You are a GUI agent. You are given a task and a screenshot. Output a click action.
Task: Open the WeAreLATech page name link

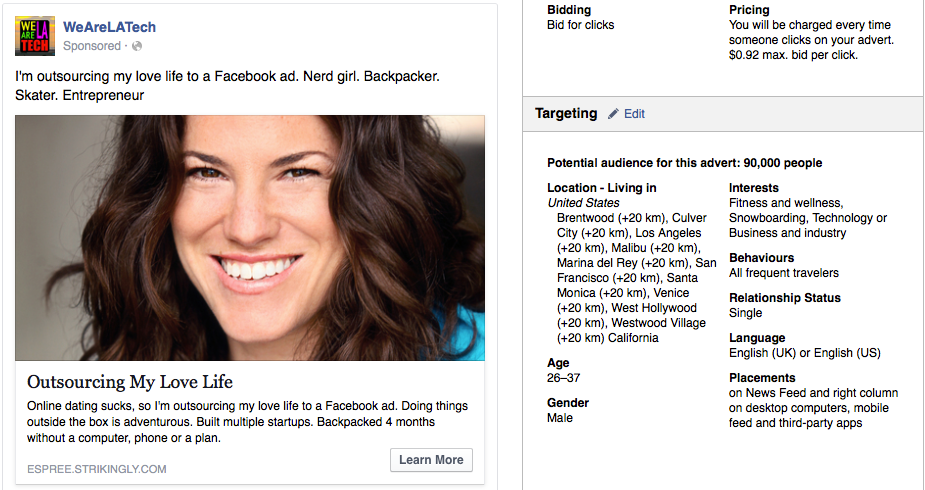pyautogui.click(x=109, y=27)
